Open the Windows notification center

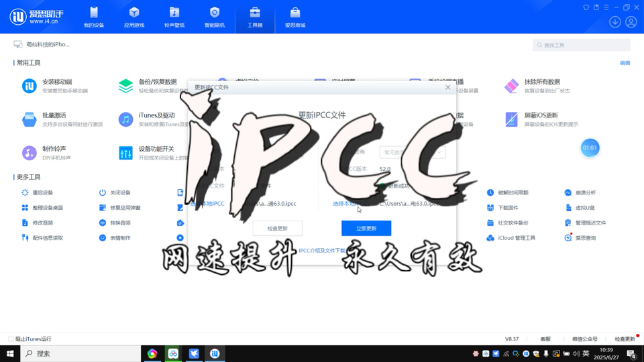point(631,353)
